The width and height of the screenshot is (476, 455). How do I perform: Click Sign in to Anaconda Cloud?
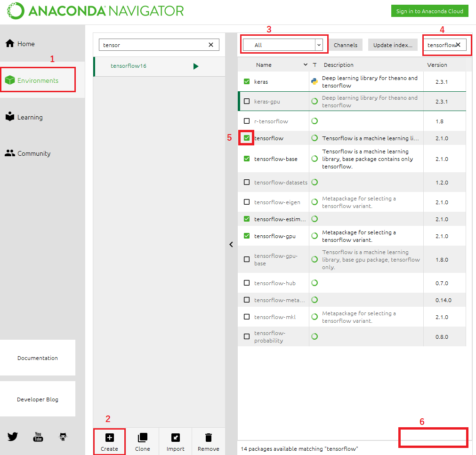click(429, 10)
